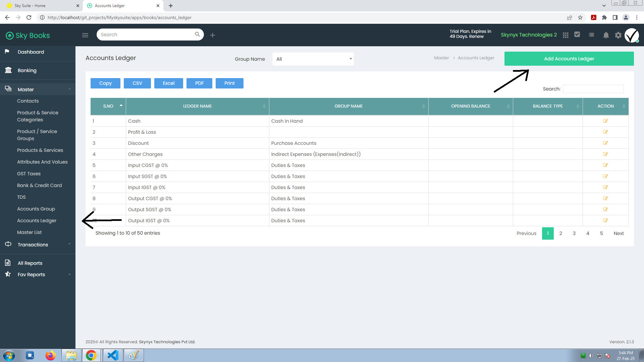Open the list view icon in header
Viewport: 644px width, 362px height.
click(x=591, y=35)
